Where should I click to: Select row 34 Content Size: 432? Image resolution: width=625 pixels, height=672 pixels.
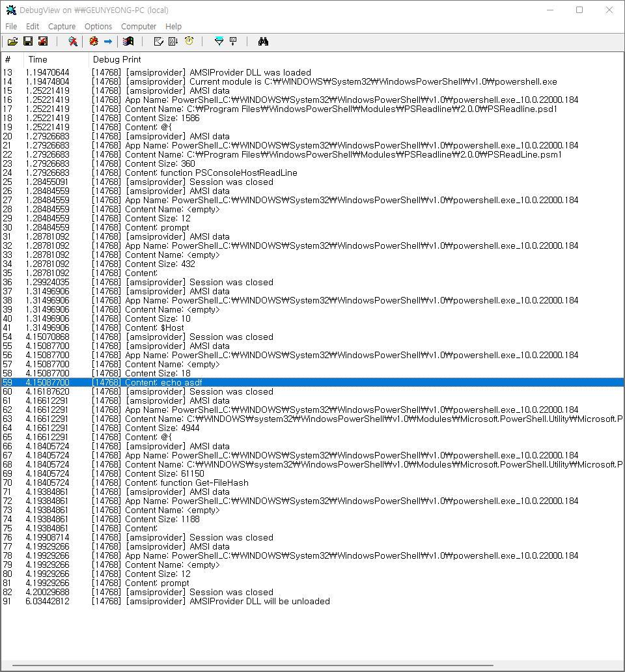point(312,264)
